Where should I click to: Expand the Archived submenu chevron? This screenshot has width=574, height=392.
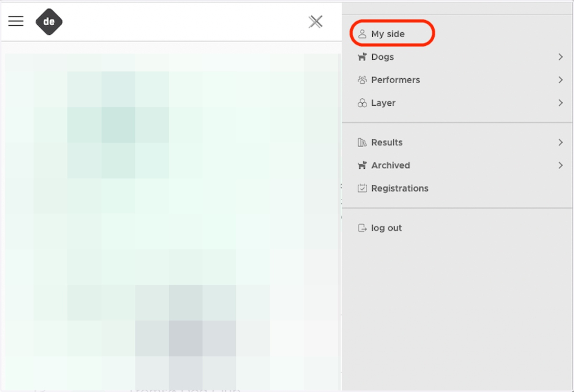tap(561, 165)
